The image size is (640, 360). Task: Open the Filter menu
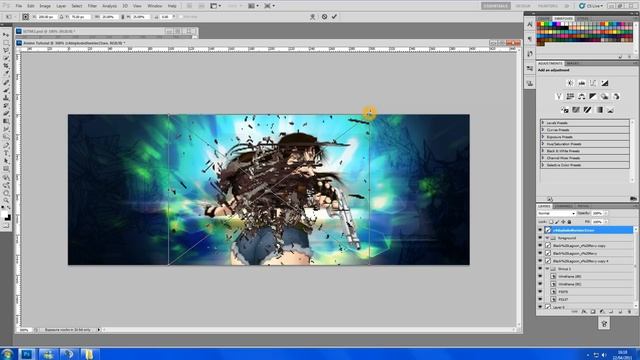tap(92, 6)
